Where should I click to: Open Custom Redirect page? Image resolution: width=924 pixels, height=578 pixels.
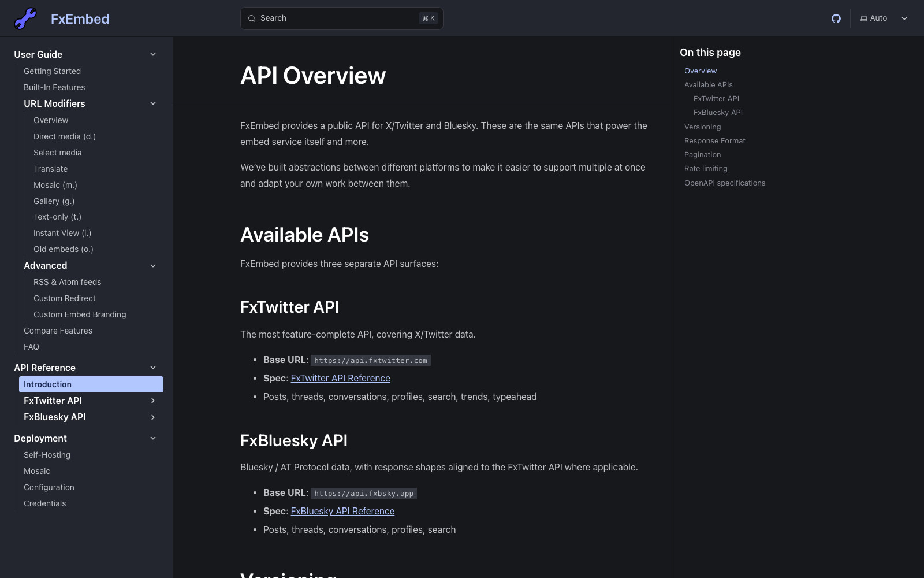coord(65,298)
